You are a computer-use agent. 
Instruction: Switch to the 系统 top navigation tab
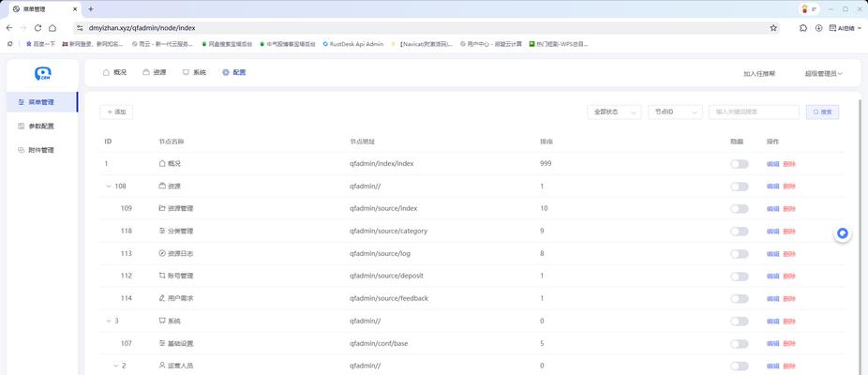click(x=194, y=72)
